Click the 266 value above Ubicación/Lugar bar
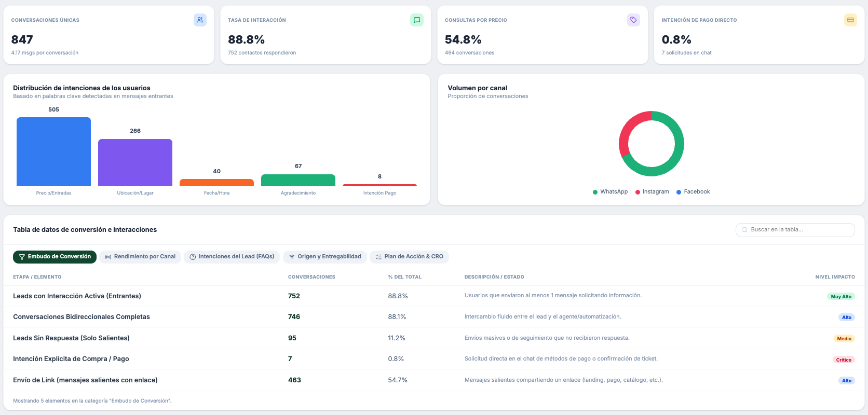Viewport: 868px width, 415px height. click(135, 131)
